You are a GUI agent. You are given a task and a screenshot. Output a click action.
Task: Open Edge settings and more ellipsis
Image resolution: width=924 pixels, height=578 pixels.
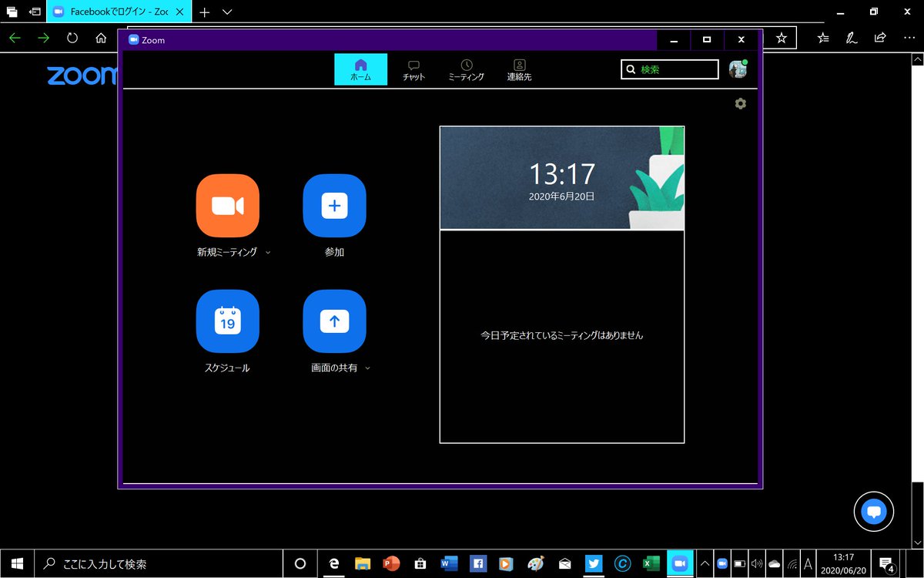click(909, 38)
